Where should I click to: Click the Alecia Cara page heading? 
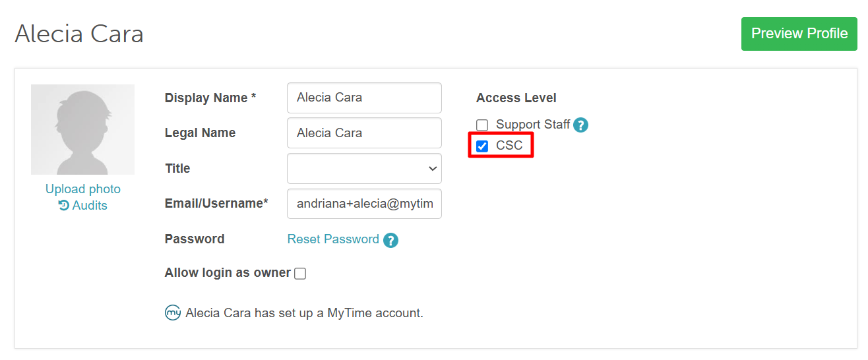(79, 34)
